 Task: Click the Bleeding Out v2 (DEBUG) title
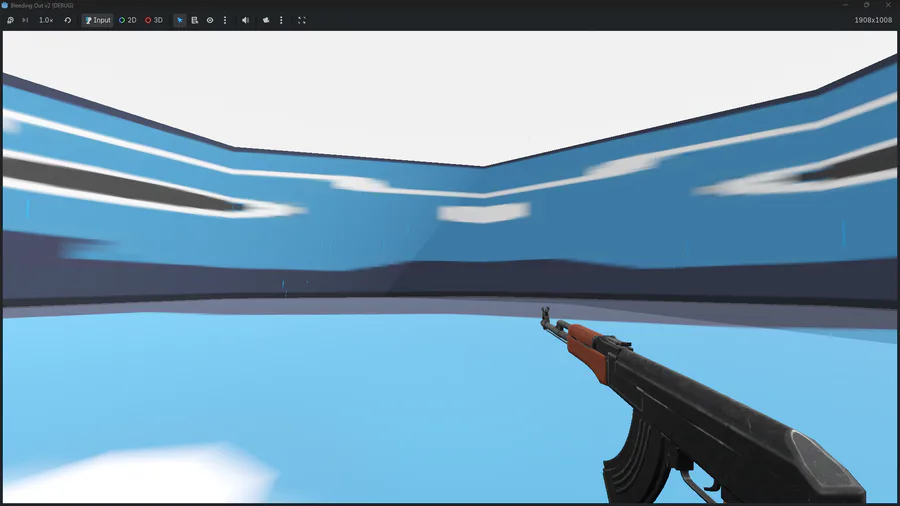click(42, 5)
